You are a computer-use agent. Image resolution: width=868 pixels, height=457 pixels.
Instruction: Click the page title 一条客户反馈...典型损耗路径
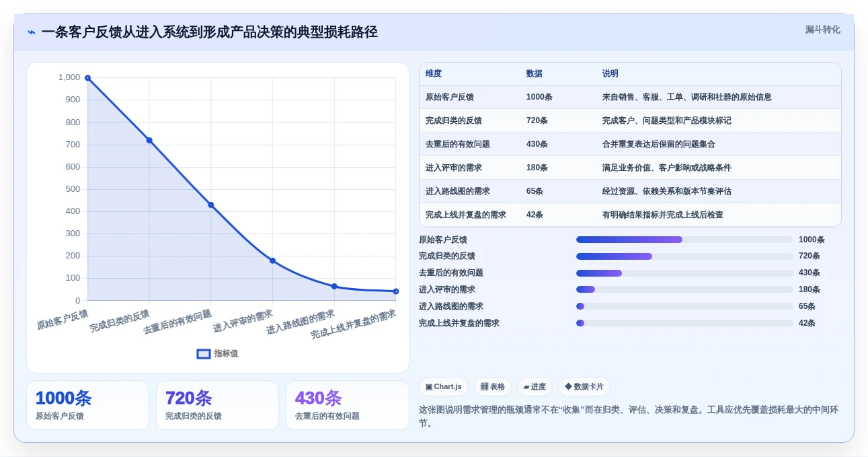point(209,32)
